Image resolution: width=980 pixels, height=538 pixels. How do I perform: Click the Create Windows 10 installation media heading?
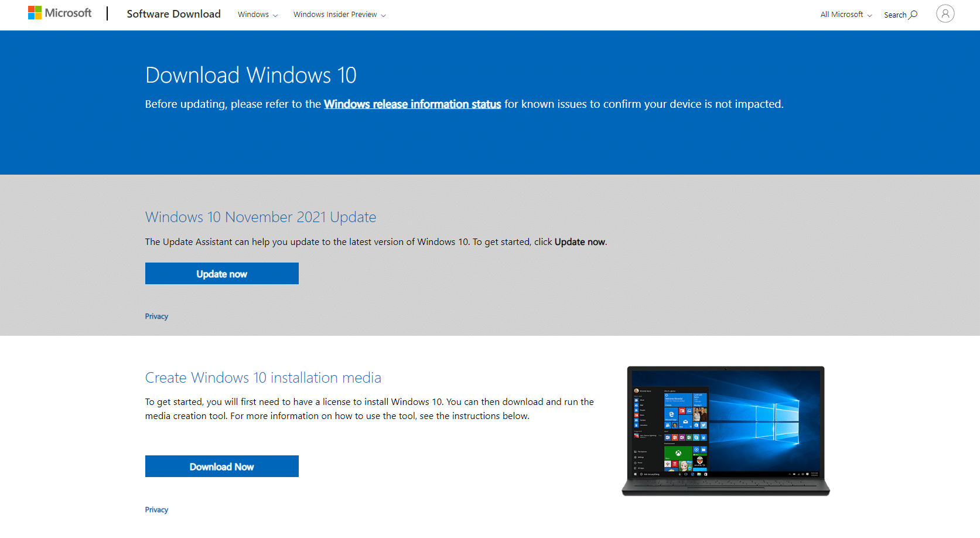tap(263, 378)
